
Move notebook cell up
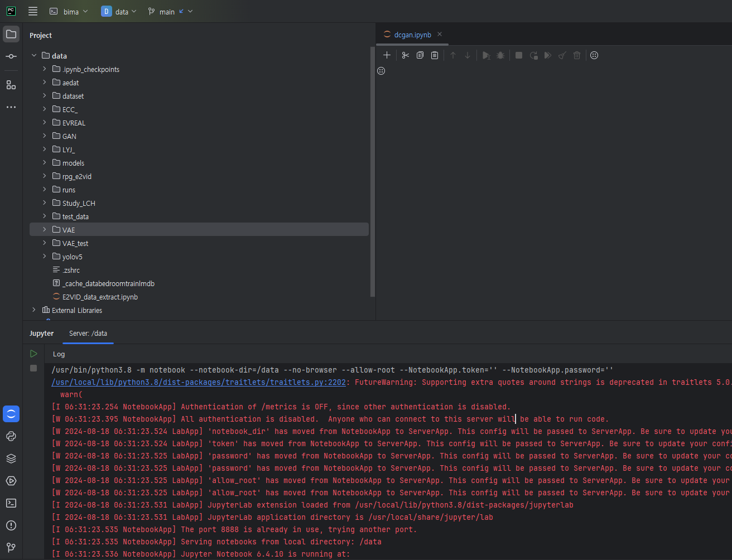tap(453, 55)
